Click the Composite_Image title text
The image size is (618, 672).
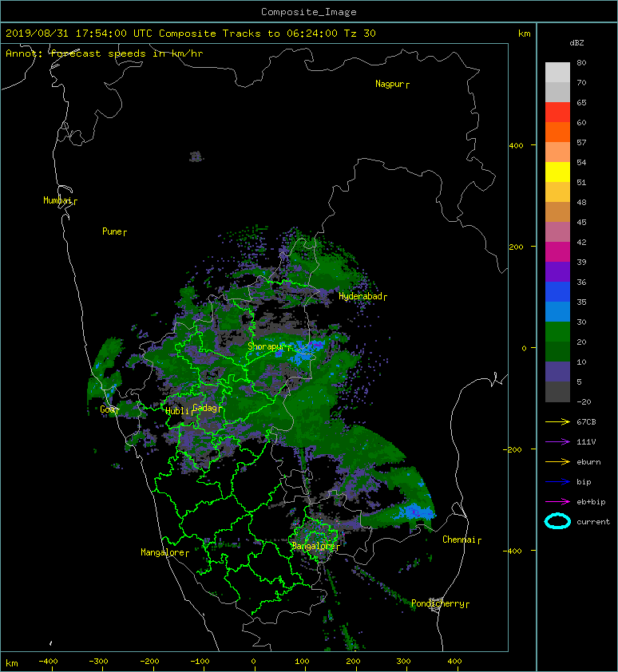pyautogui.click(x=309, y=11)
